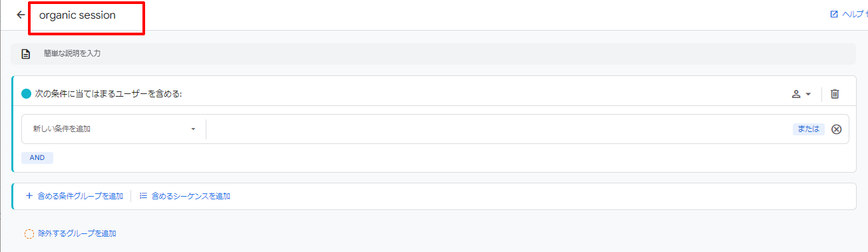868x252 pixels.
Task: Click the small arrow in the 新しい条件を追加 selector
Action: point(193,129)
